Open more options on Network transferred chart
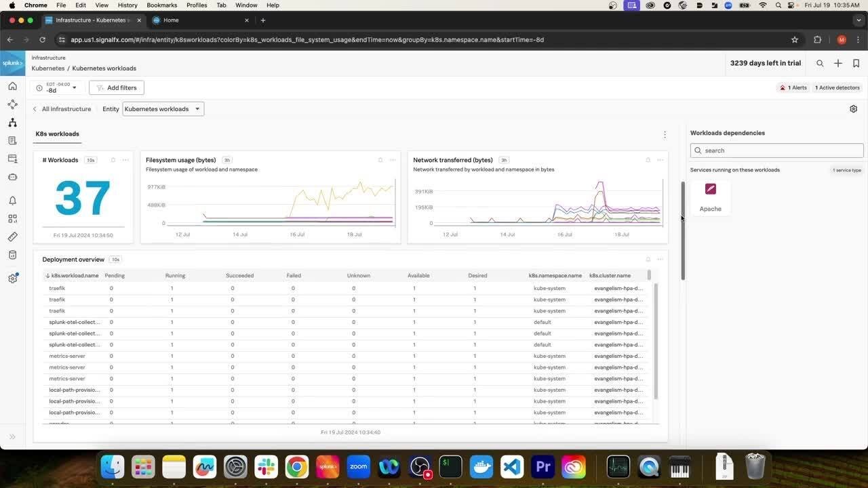 tap(660, 160)
